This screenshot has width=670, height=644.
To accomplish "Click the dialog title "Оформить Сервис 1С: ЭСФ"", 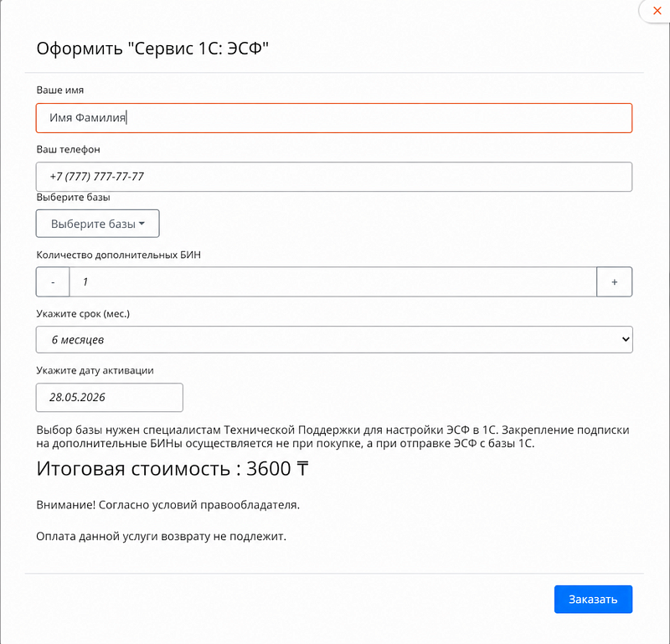I will [152, 49].
